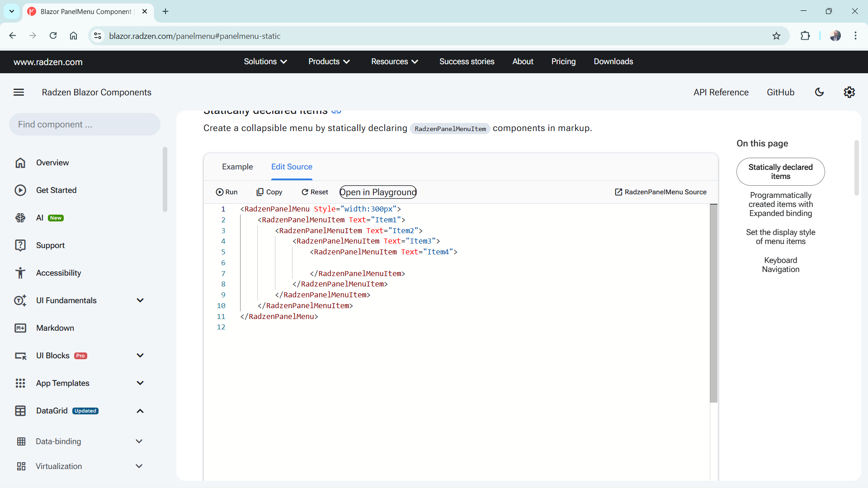Open the API Reference link

pos(721,92)
